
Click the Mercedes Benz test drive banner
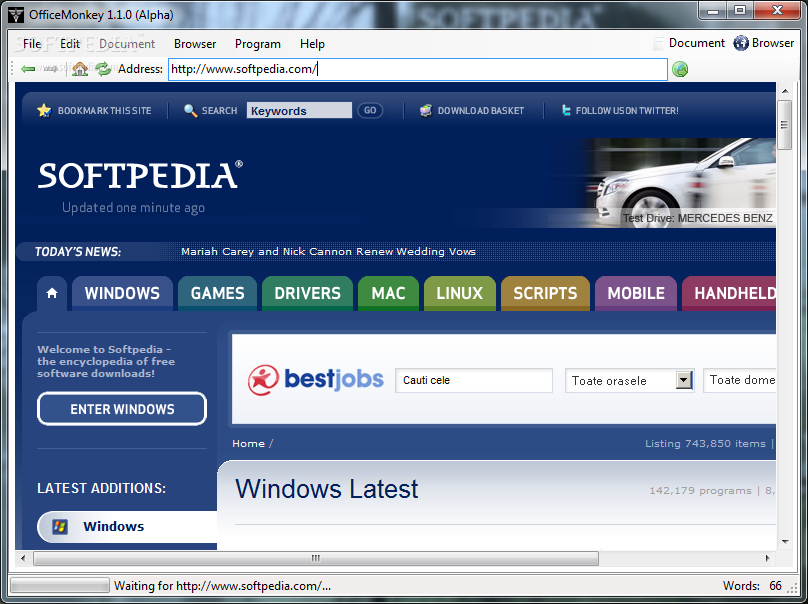(680, 182)
